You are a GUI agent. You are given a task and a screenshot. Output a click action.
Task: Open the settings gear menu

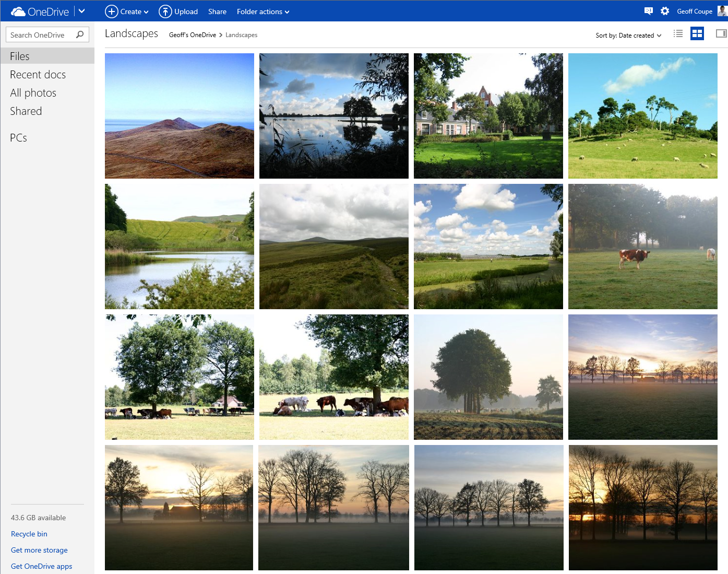[x=664, y=11]
